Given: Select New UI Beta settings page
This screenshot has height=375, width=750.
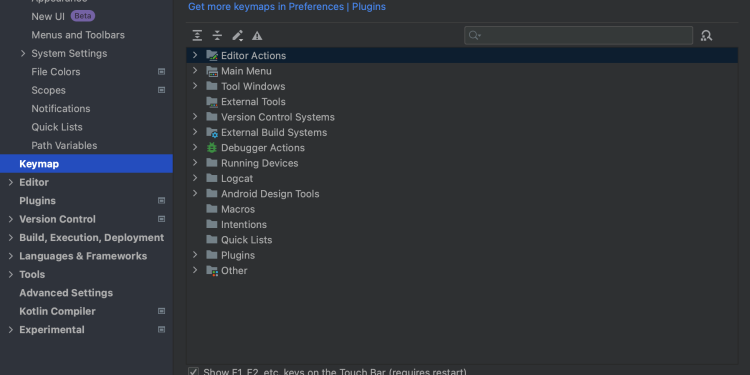Looking at the screenshot, I should 63,16.
